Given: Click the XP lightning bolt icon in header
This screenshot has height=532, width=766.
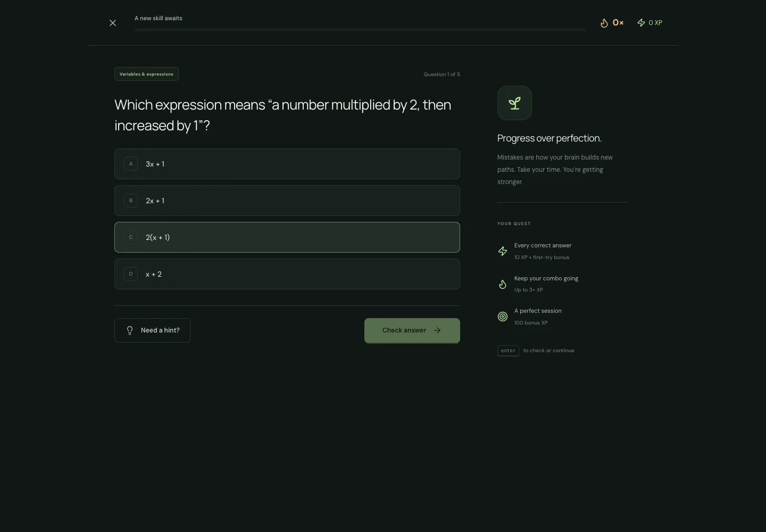Looking at the screenshot, I should pyautogui.click(x=641, y=23).
